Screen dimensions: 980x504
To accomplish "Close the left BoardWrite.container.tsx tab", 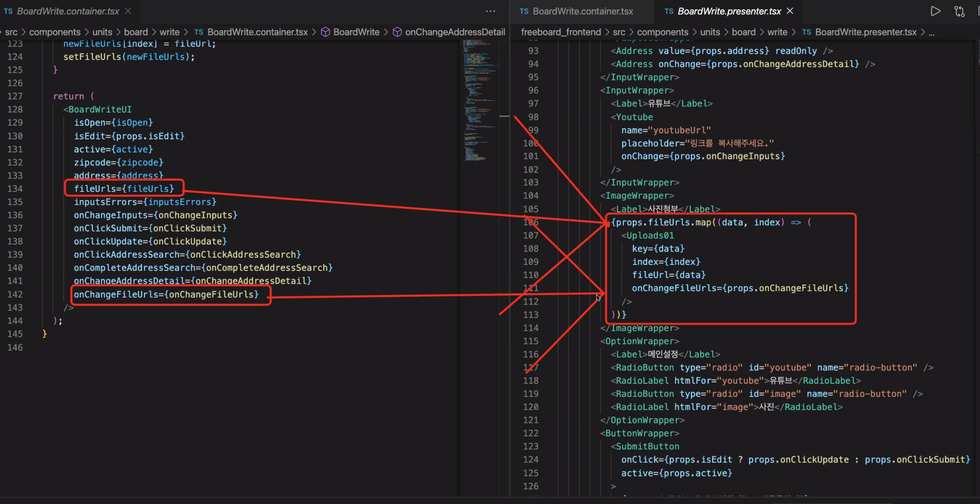I will point(128,11).
